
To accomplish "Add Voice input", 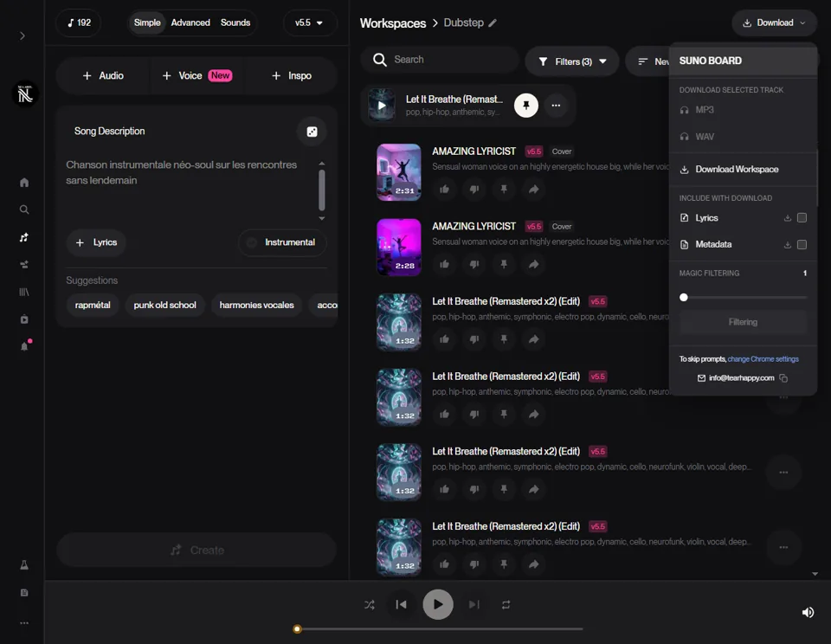I will (x=197, y=76).
